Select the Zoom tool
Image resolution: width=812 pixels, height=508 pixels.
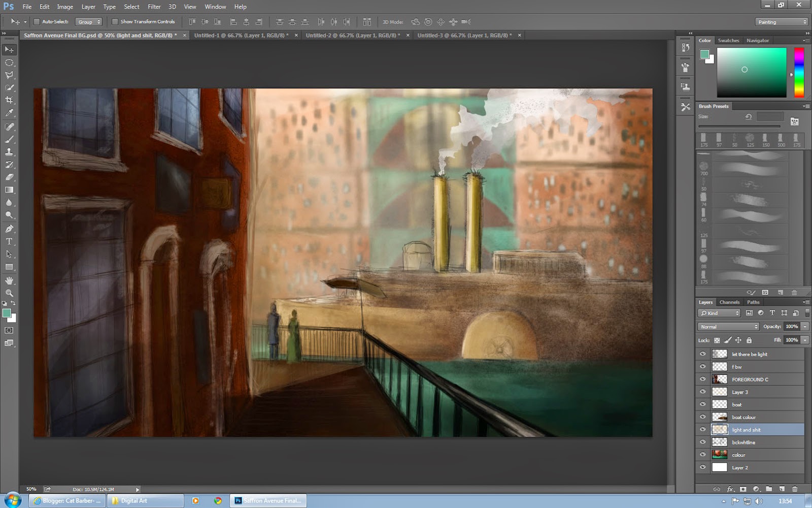point(9,293)
